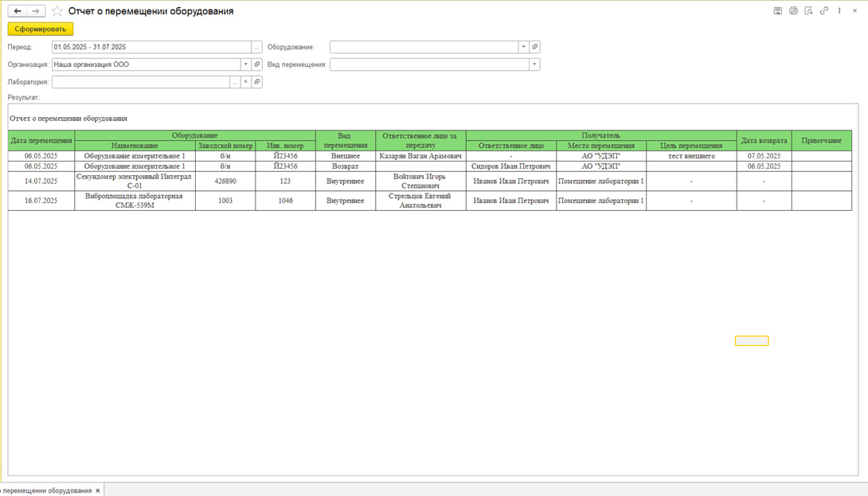868x496 pixels.
Task: Select Помещение лаборатории 1 in the 14.07.2025 row
Action: tap(601, 181)
